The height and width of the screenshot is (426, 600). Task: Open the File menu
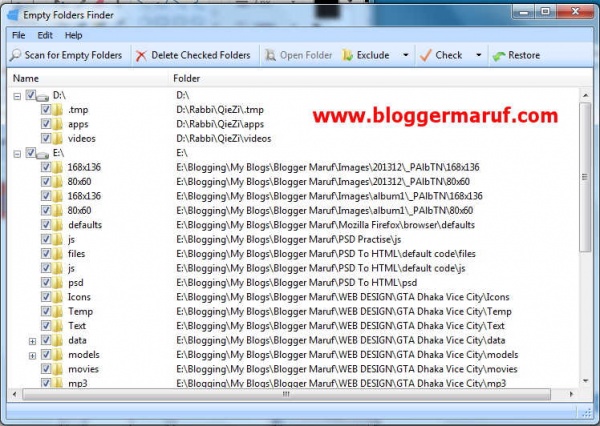coord(18,35)
